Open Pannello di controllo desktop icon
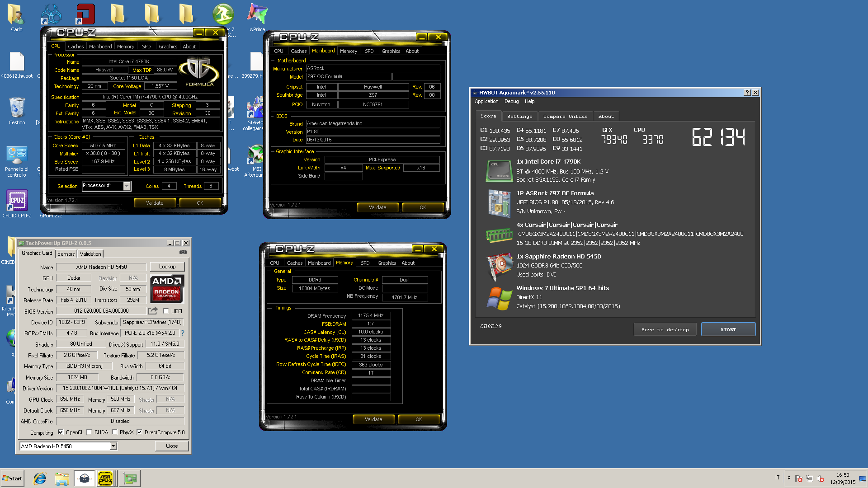The image size is (868, 488). (x=17, y=161)
